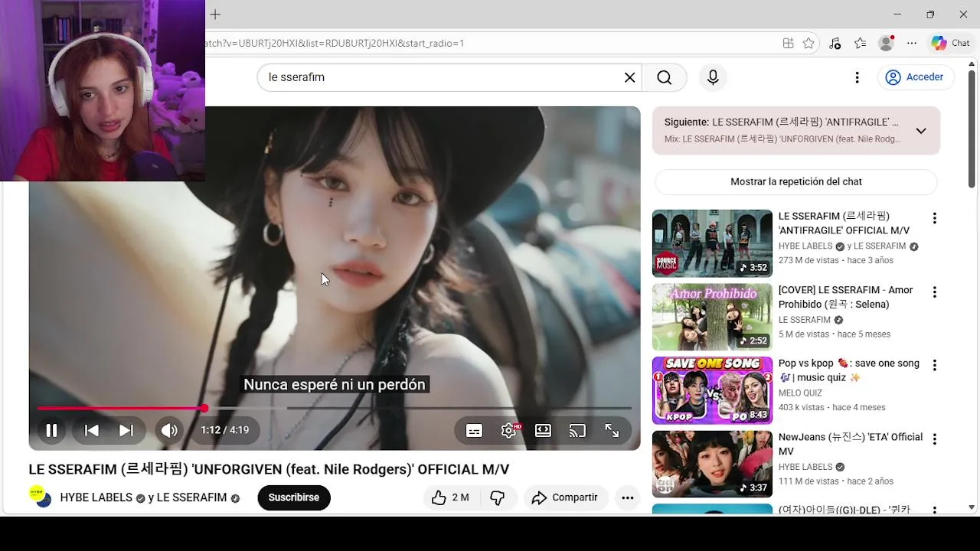
Task: Enter fullscreen video mode
Action: [x=612, y=430]
